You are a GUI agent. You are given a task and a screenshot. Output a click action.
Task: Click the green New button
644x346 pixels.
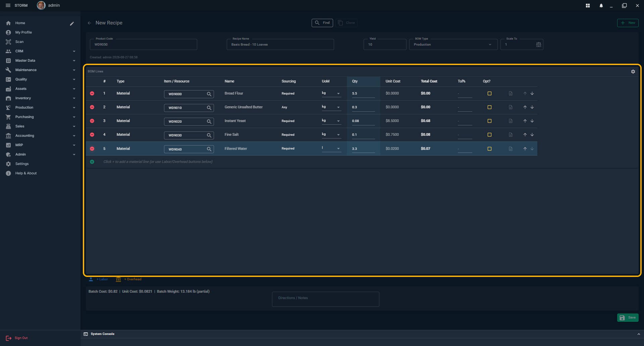coord(628,23)
